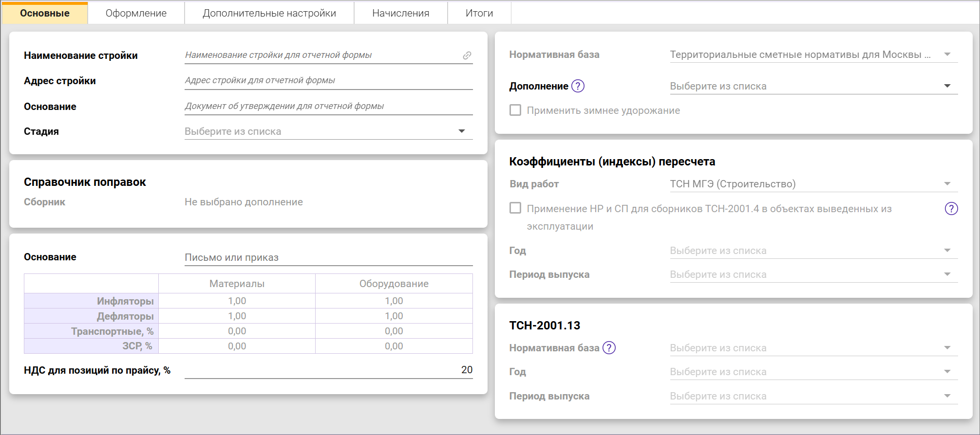
Task: Select the Инфляторы Материалы cell
Action: 237,301
